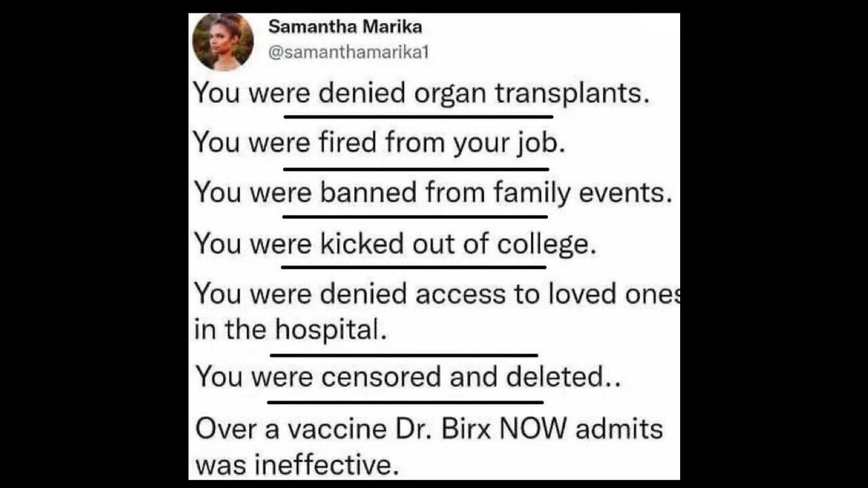Click underline beneath "censored and deleted"

coord(406,402)
